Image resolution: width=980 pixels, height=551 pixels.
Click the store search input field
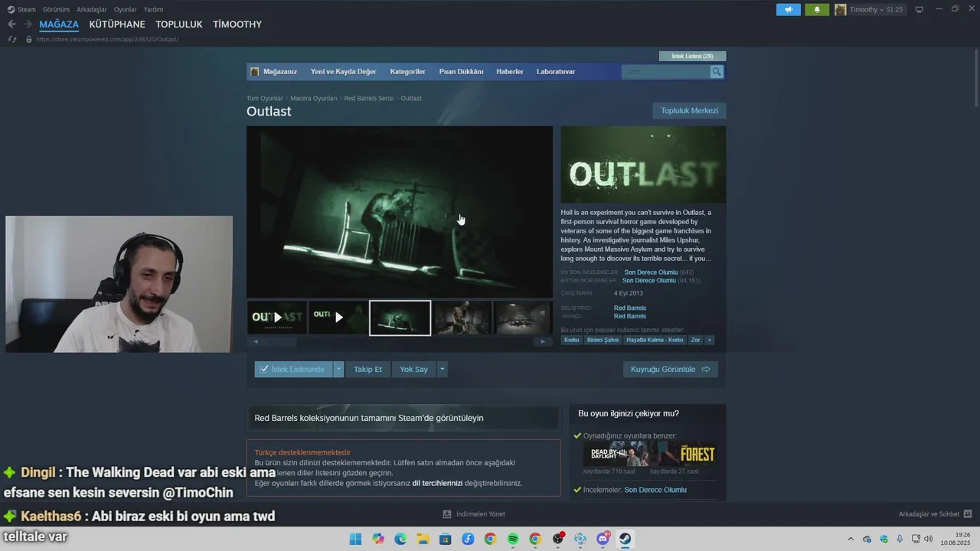(x=666, y=72)
